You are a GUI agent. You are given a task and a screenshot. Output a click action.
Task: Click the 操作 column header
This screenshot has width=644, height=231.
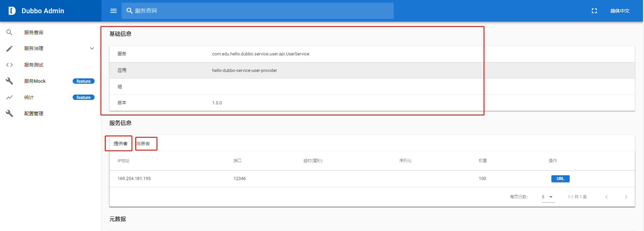(x=553, y=161)
